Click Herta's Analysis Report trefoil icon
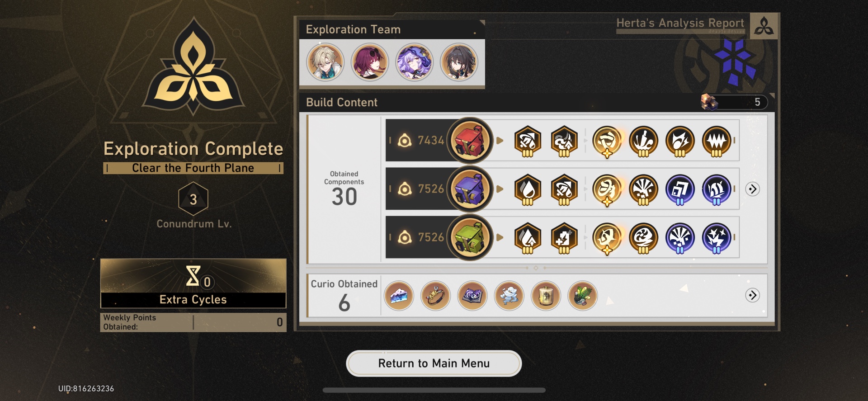Screen dimensions: 868x401 (x=764, y=26)
